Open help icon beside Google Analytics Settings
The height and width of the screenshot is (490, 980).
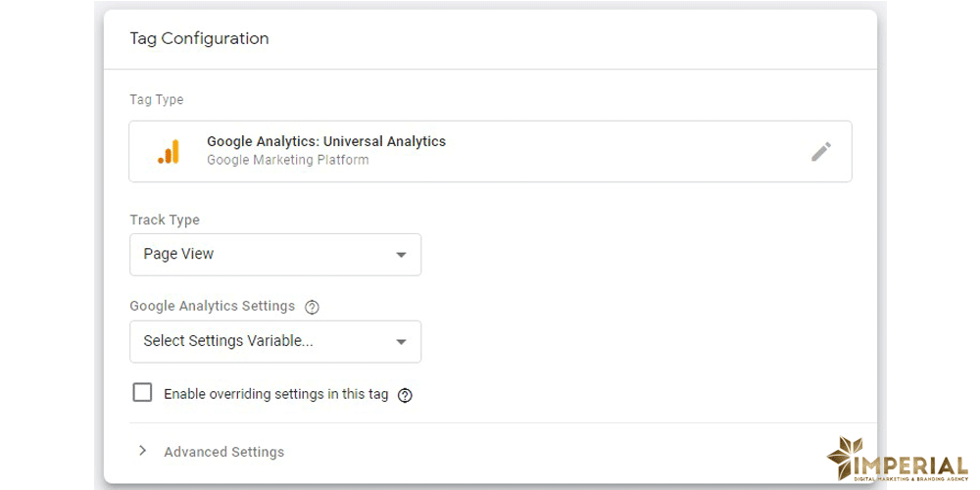(312, 307)
